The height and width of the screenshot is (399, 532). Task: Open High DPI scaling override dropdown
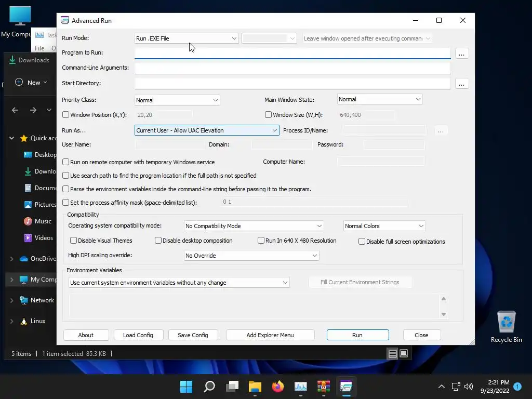click(x=251, y=256)
